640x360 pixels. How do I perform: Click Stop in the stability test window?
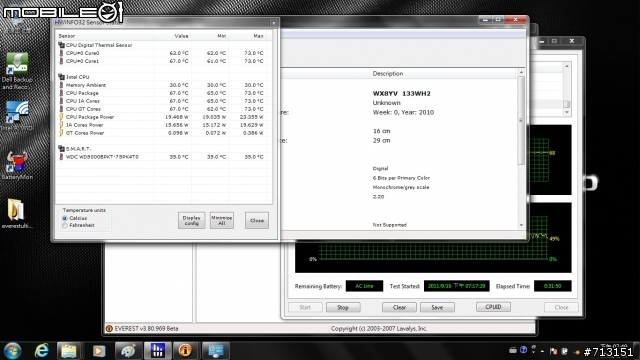click(343, 307)
